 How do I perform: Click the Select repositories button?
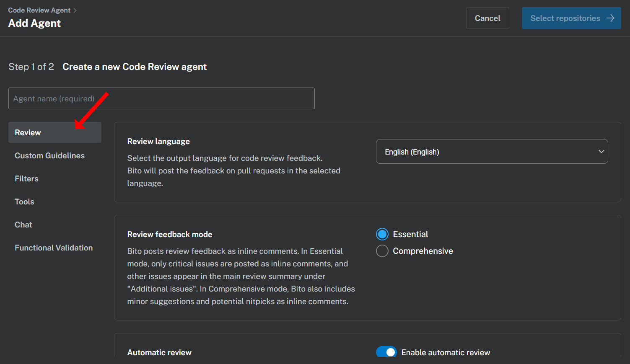[571, 18]
